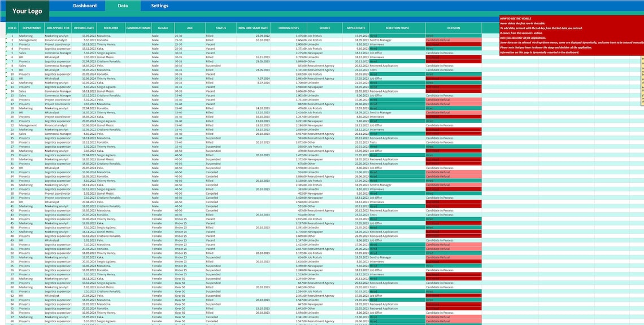This screenshot has width=644, height=325.
Task: Select the green Hired decision cell in row 1
Action: pos(455,36)
